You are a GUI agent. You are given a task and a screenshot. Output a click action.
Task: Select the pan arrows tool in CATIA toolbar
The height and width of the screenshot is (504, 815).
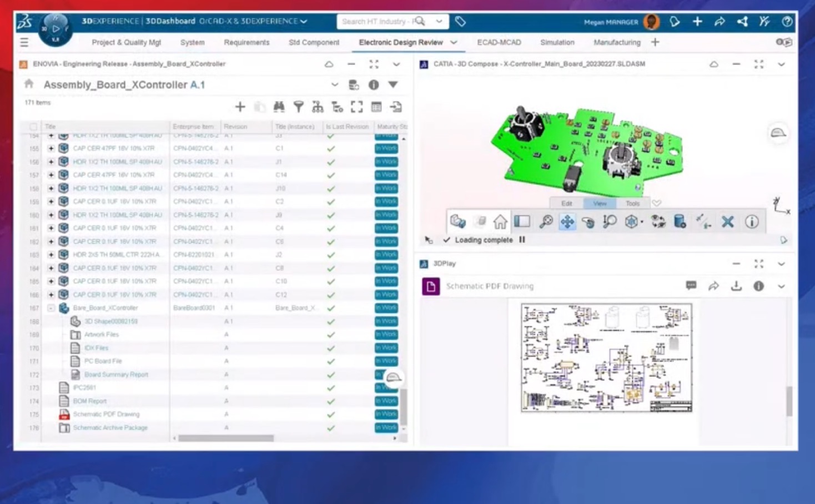pos(567,222)
